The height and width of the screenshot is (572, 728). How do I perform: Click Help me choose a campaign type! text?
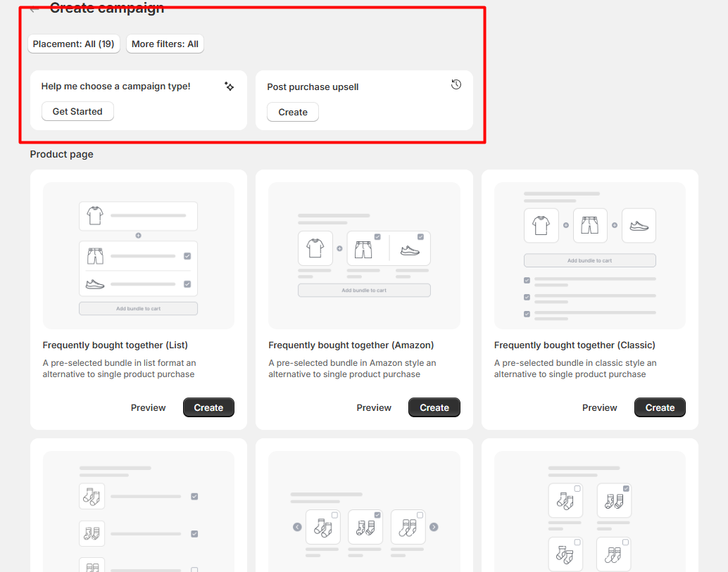[115, 87]
